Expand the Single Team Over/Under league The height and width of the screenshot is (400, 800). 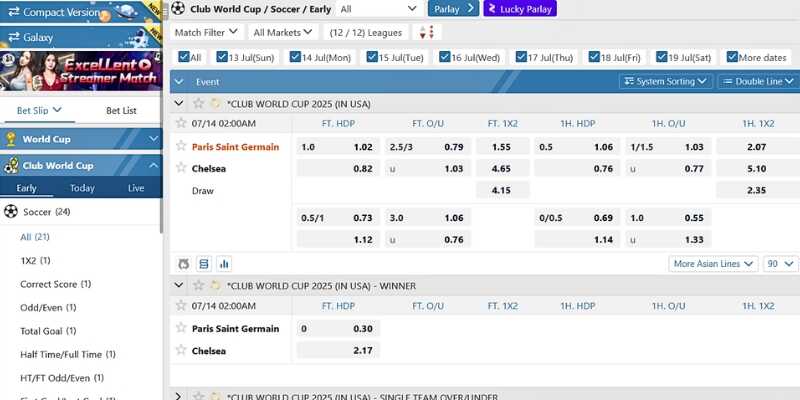179,396
